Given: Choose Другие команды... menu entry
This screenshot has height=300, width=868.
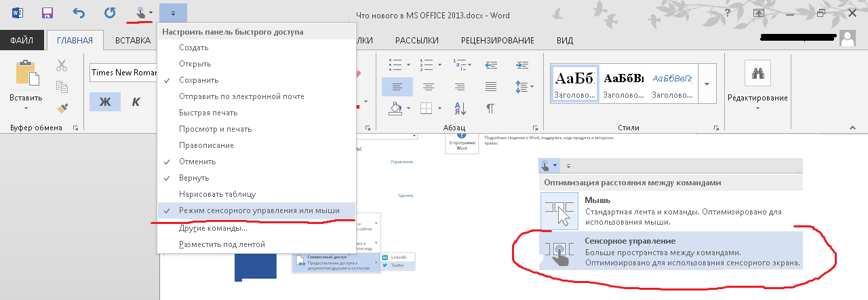Looking at the screenshot, I should coord(256,227).
